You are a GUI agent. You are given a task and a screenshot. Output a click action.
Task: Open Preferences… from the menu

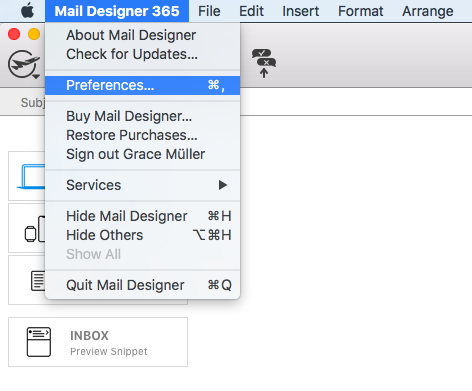point(143,85)
